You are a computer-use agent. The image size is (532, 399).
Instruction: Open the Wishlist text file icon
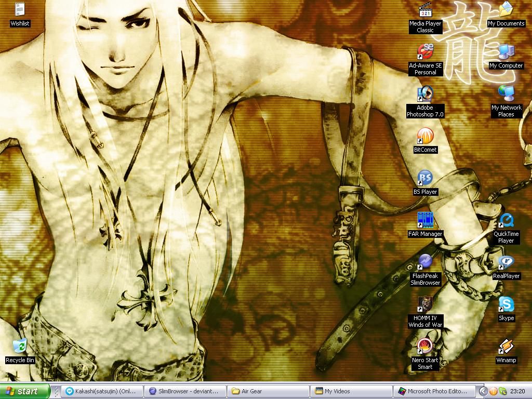click(x=20, y=14)
